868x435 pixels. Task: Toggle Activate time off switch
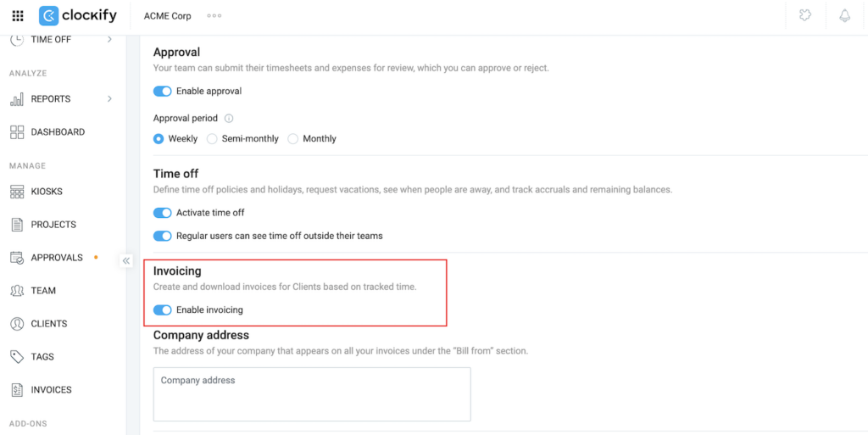(x=162, y=213)
